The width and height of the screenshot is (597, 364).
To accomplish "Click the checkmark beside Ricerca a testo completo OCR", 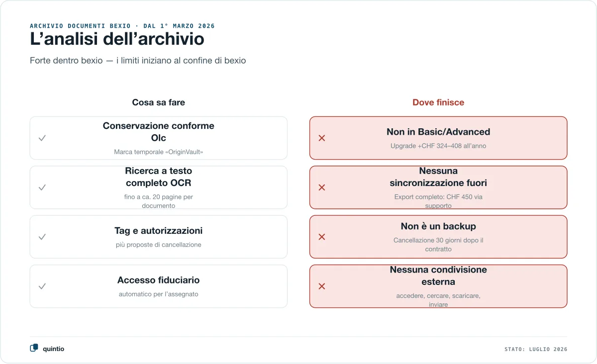I will (42, 187).
